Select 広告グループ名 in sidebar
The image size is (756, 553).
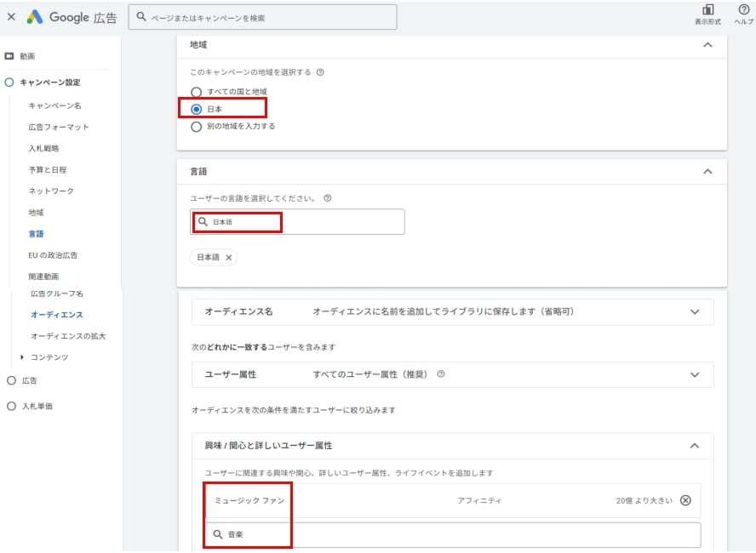(x=56, y=294)
